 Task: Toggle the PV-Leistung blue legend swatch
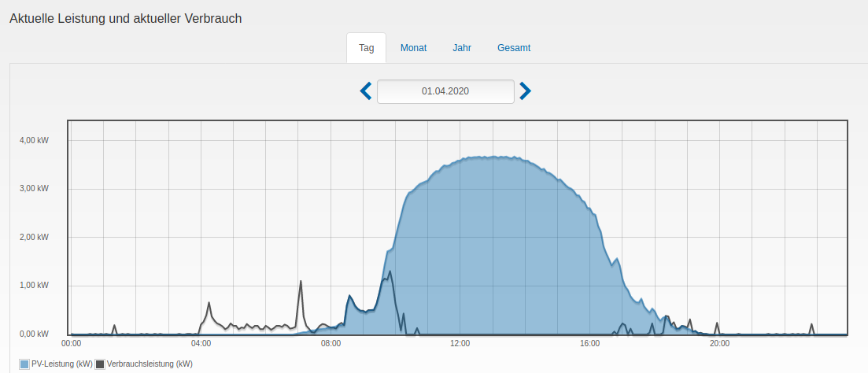click(24, 364)
